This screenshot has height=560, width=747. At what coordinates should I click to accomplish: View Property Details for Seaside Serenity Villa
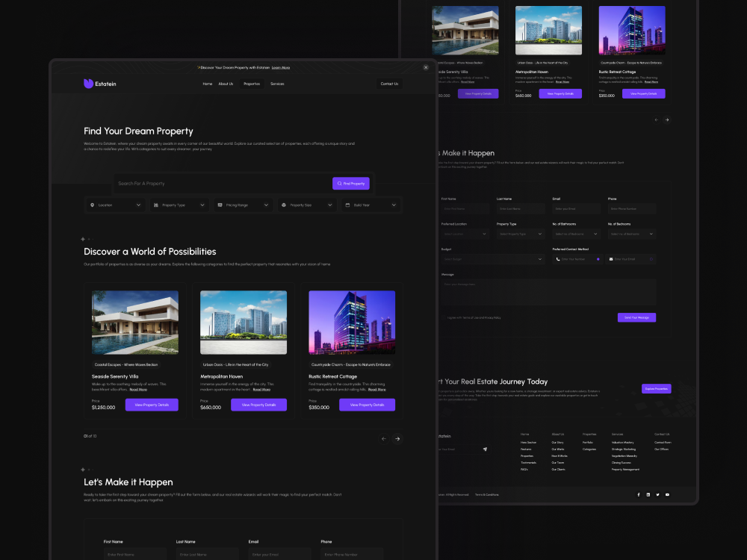point(152,404)
